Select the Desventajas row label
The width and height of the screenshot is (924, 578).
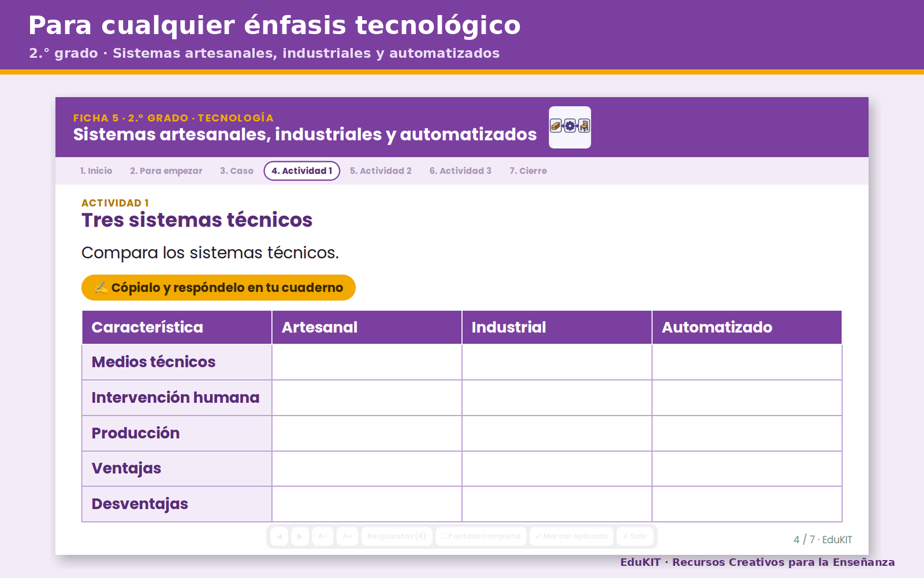click(x=177, y=504)
